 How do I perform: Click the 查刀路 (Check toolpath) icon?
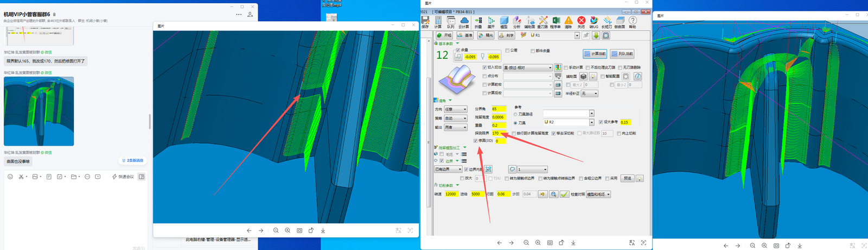(x=542, y=22)
